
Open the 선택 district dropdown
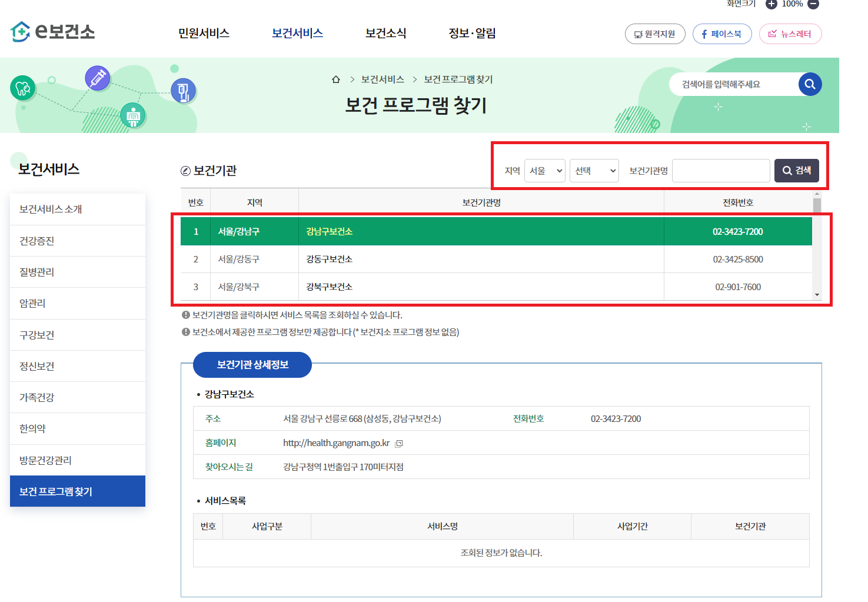pyautogui.click(x=594, y=171)
